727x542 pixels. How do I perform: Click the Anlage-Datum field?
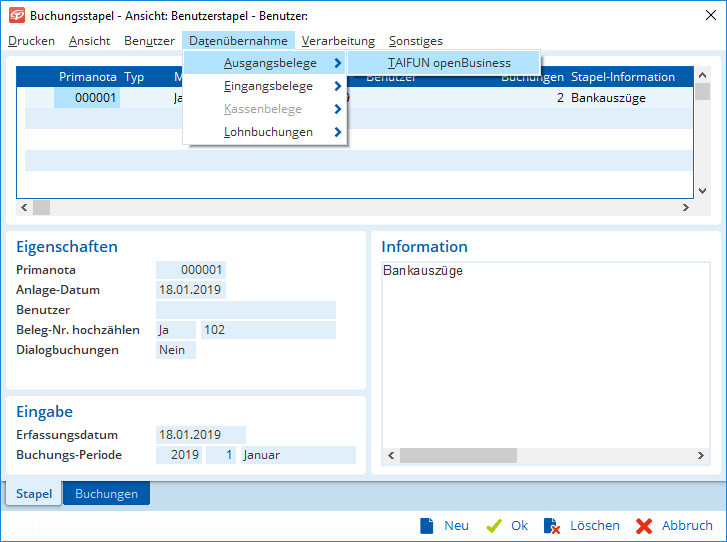click(191, 290)
